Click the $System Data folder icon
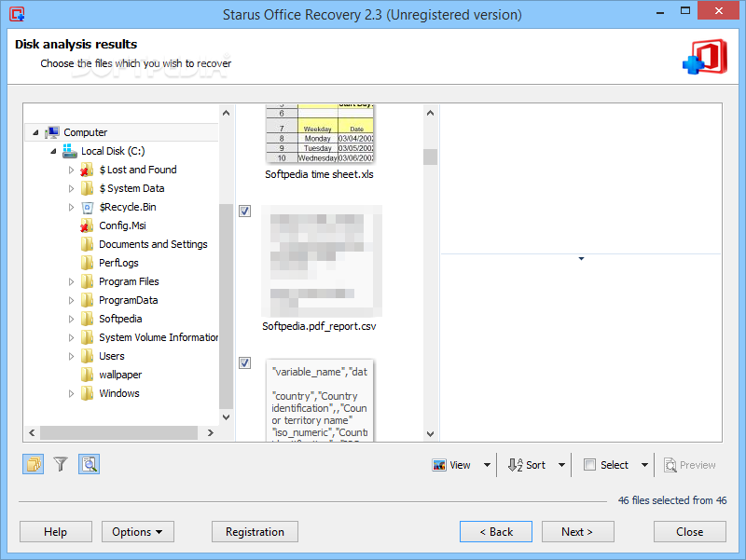 [x=87, y=188]
